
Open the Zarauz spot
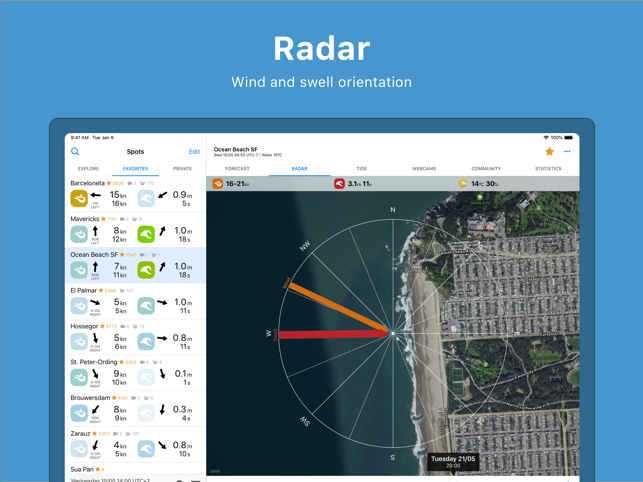click(135, 445)
